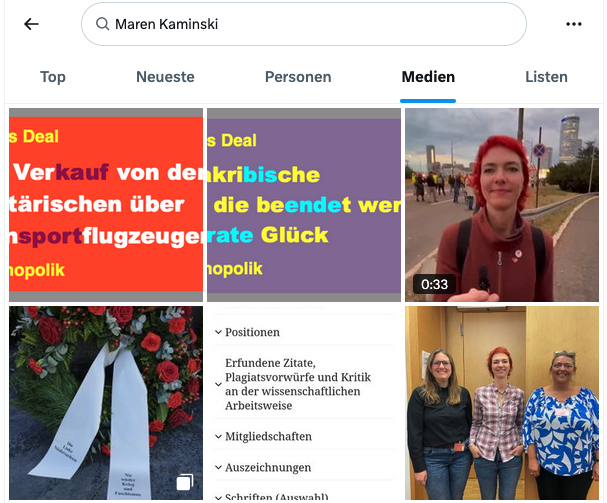
Task: Select the Medien tab
Action: (428, 77)
